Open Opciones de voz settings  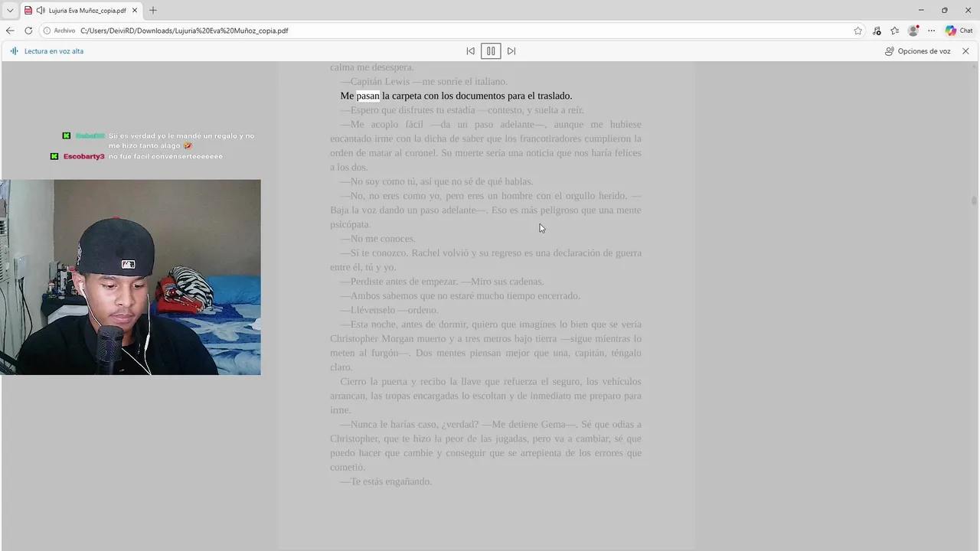click(x=917, y=51)
